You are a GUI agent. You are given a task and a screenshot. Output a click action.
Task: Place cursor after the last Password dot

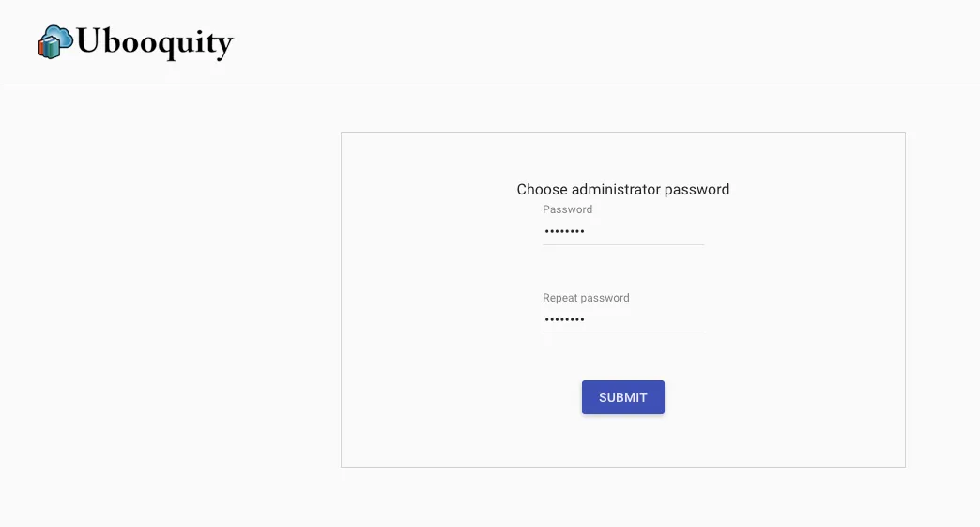pyautogui.click(x=587, y=231)
